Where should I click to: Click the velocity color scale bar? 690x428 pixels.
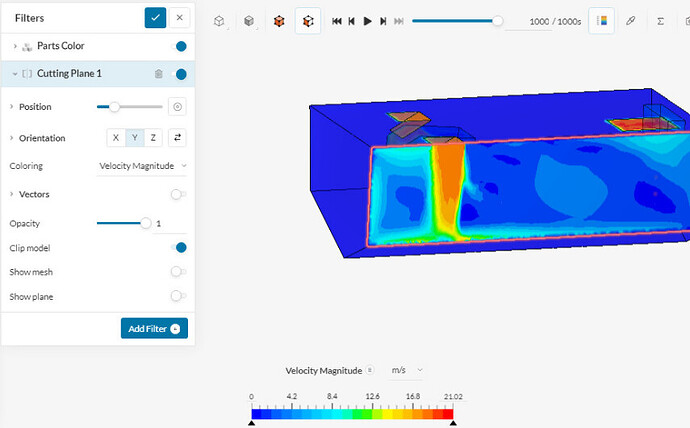352,414
